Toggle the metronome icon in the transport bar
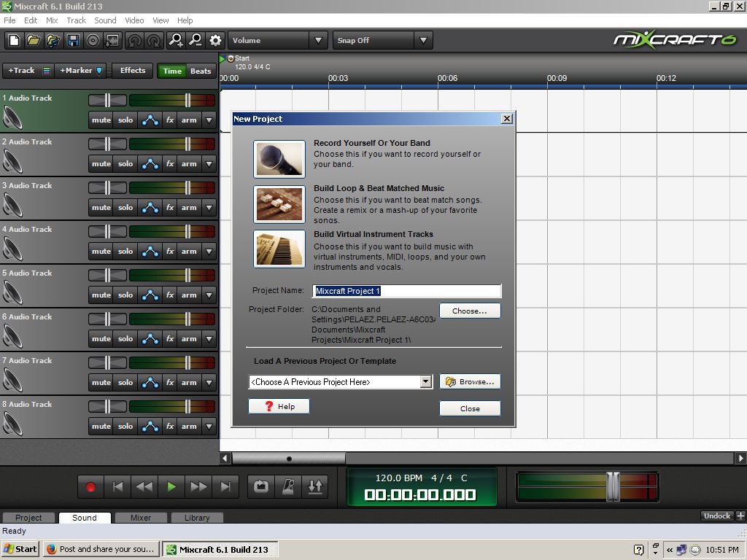 [x=288, y=486]
